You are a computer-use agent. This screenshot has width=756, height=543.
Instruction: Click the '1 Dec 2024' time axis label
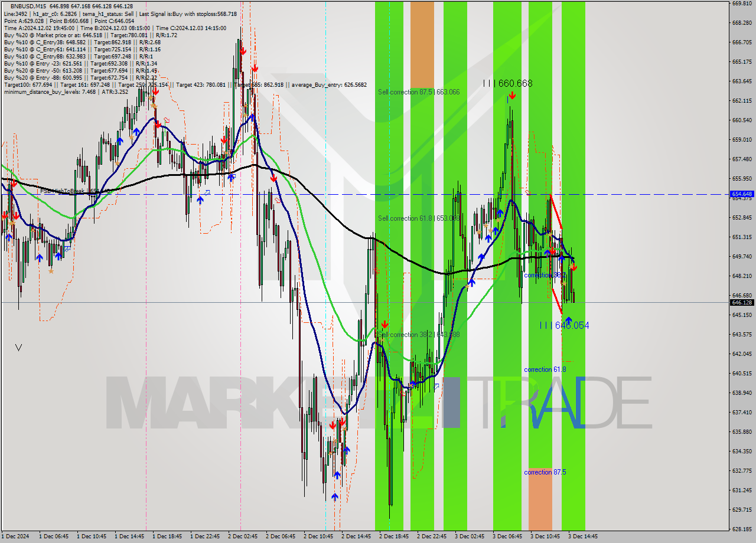(x=14, y=537)
